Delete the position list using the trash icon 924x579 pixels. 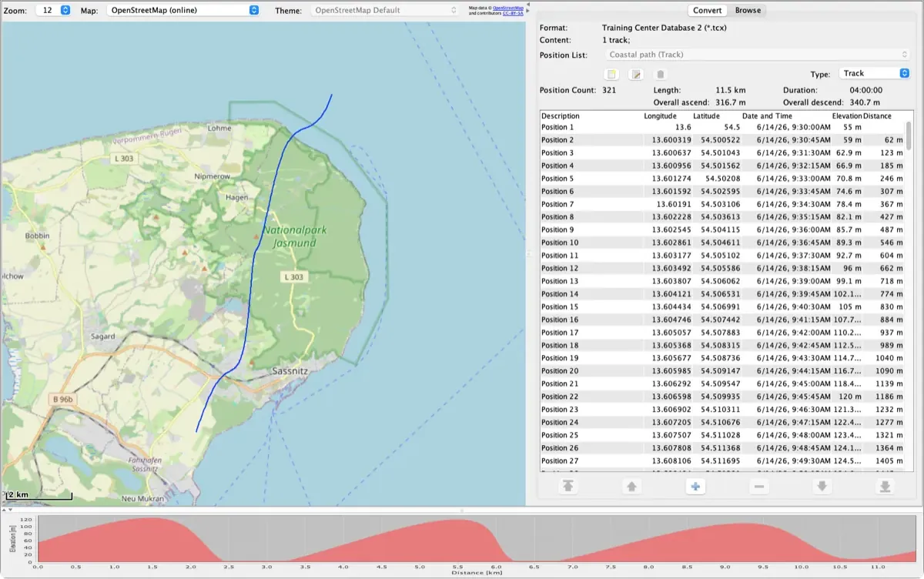point(660,75)
